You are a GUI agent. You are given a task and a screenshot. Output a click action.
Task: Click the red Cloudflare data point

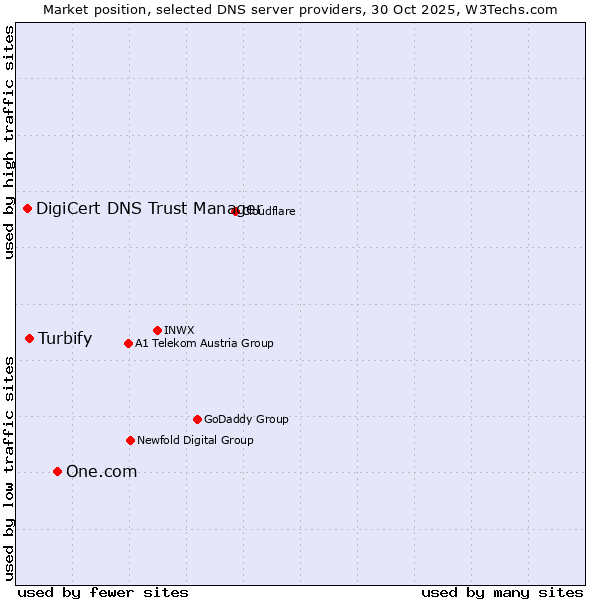click(x=236, y=211)
